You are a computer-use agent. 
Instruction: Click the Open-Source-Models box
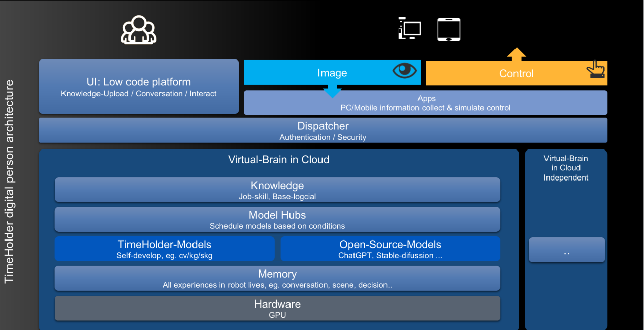[390, 249]
